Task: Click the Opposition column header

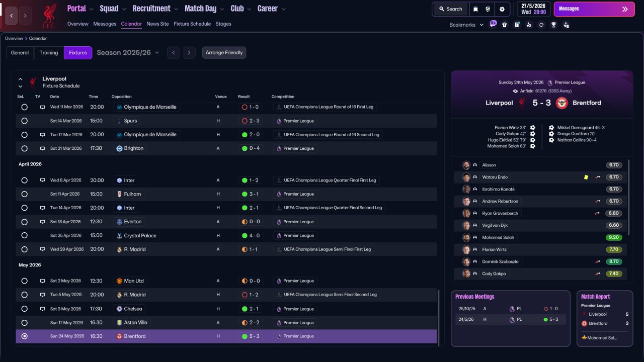Action: 121,97
